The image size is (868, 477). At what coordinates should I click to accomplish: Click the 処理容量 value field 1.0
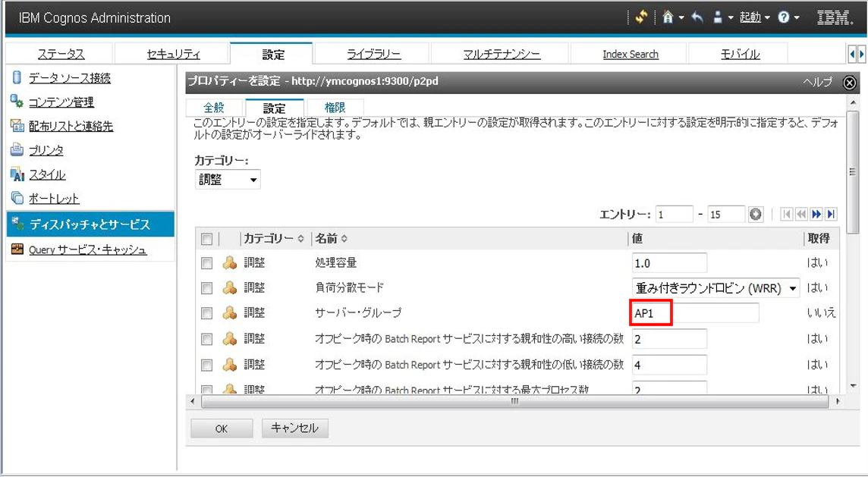pos(669,263)
